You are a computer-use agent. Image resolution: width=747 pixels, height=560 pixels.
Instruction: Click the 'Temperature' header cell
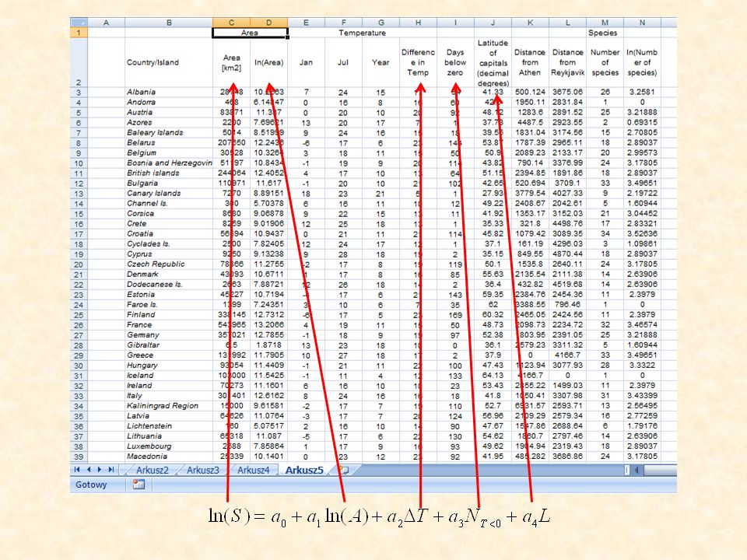click(x=362, y=33)
